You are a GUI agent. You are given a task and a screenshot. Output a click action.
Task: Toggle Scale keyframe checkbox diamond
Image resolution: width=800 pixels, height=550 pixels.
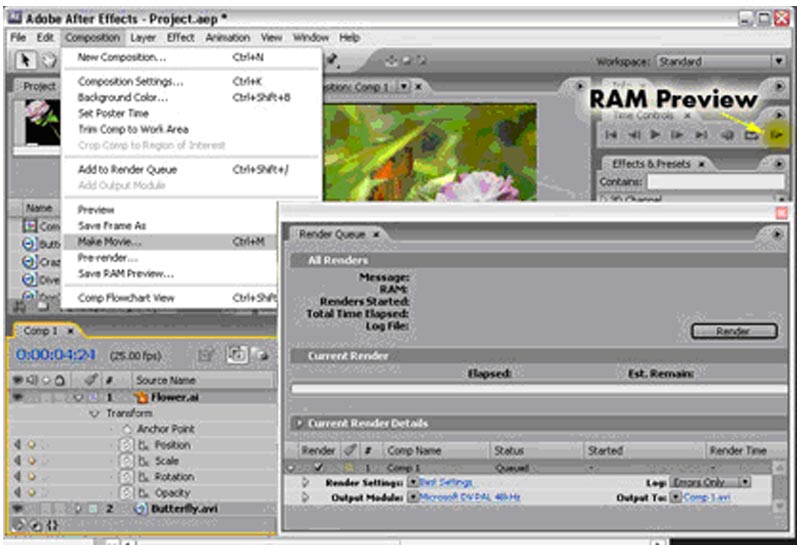[32, 461]
